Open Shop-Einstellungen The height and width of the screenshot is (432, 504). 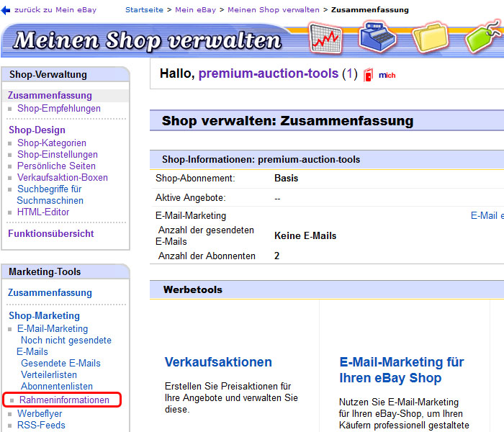click(x=58, y=154)
